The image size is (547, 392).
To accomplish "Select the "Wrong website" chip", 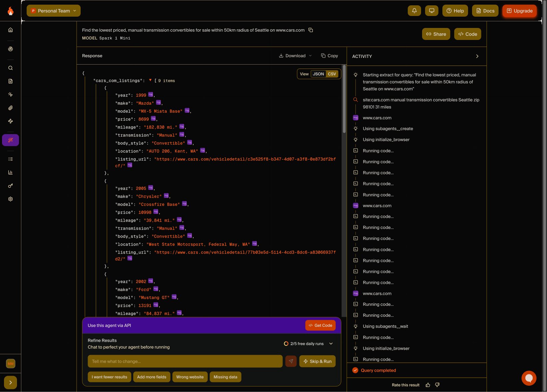I will [190, 377].
